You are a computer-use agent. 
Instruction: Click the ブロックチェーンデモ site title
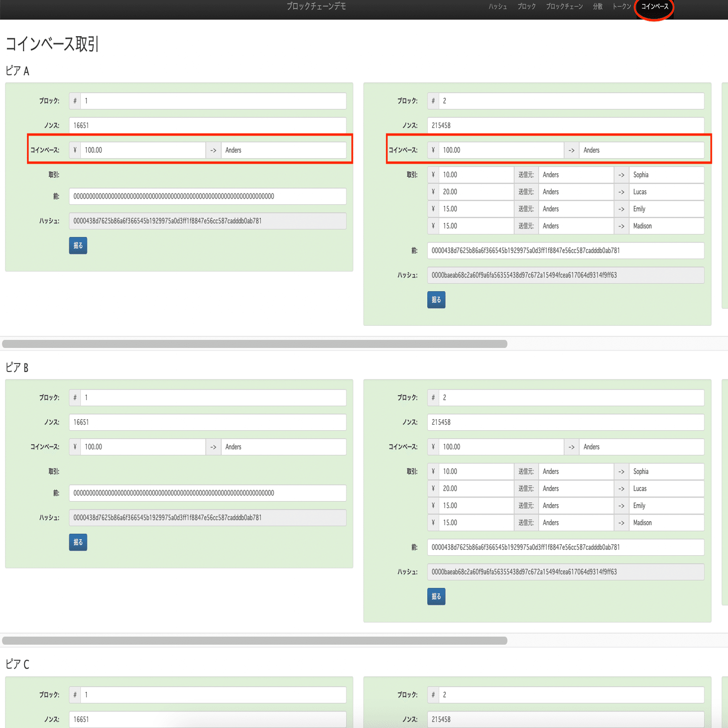(316, 7)
